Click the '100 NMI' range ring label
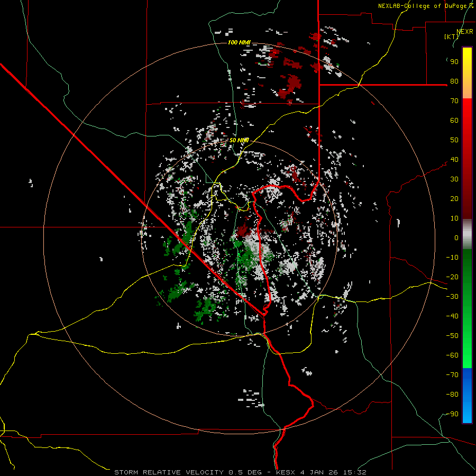 coord(239,42)
